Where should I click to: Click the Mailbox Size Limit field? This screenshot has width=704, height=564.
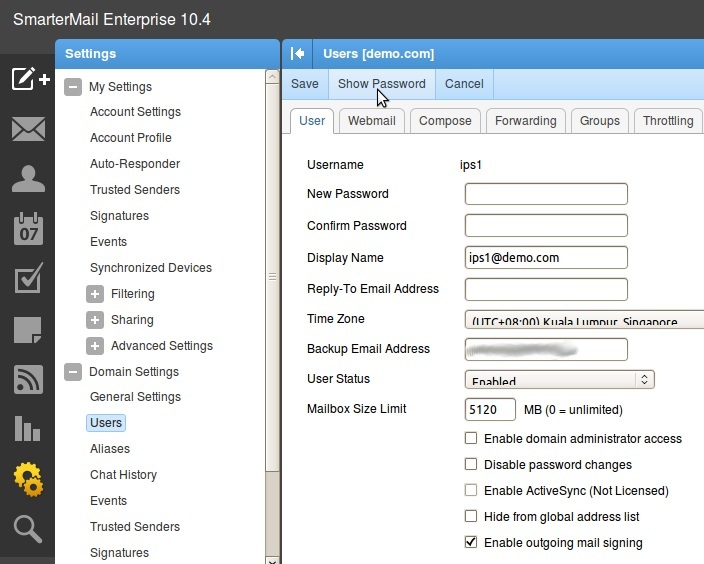tap(490, 410)
